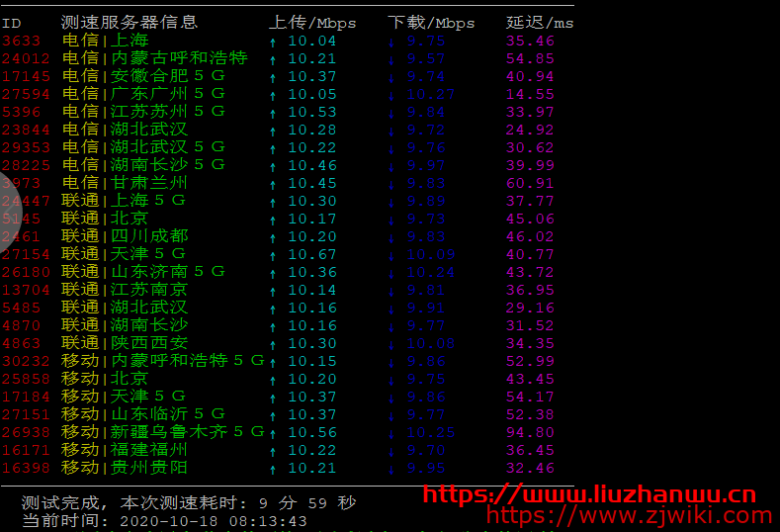780x532 pixels.
Task: Click the upload arrow in the 广东广州 5G row
Action: [273, 95]
